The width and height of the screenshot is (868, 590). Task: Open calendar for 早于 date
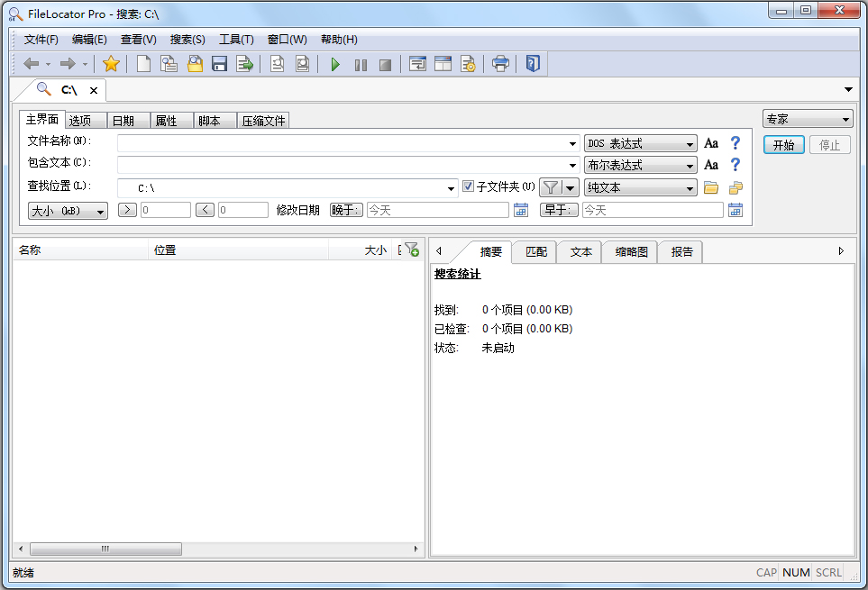[x=736, y=210]
